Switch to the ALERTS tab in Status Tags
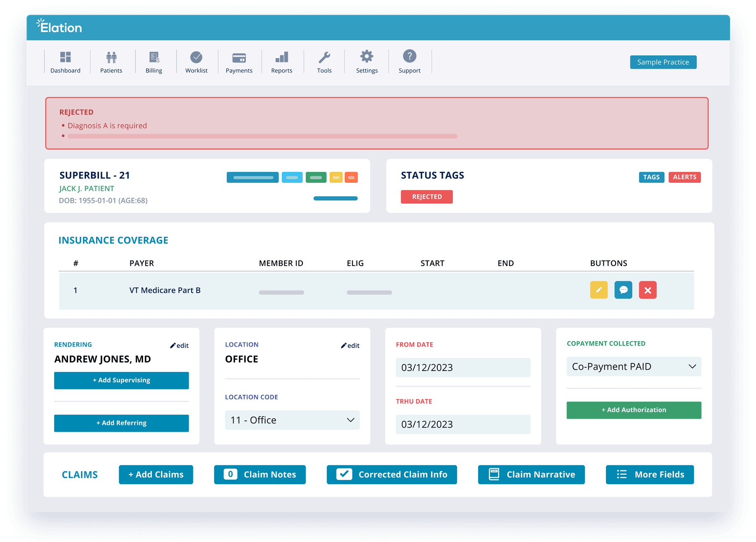Image resolution: width=756 pixels, height=542 pixels. pos(684,177)
